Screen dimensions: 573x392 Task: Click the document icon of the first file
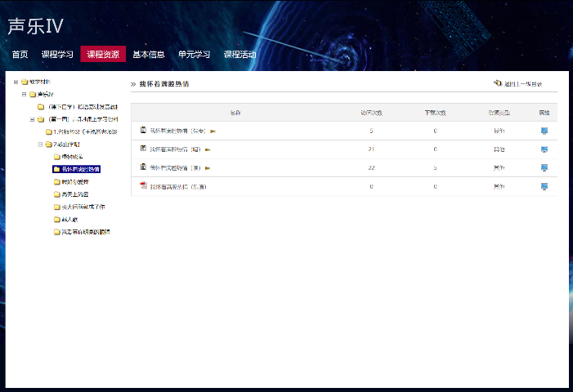(144, 131)
